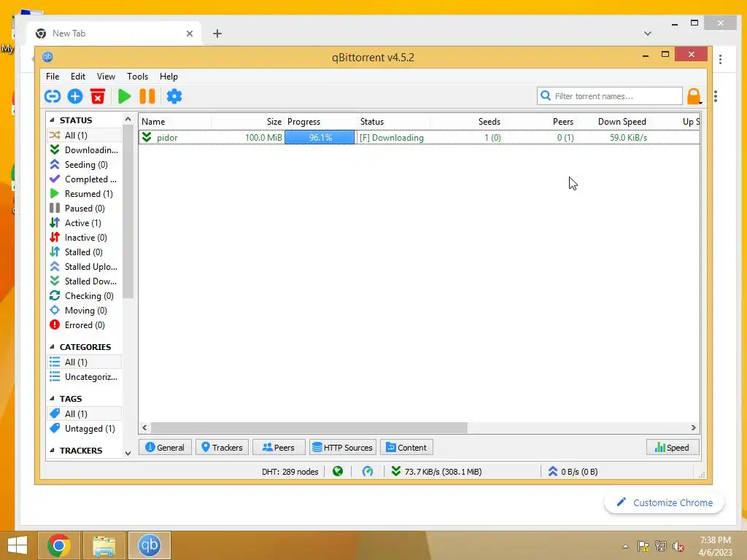Screen dimensions: 747x560
Task: Switch to the Trackers tab
Action: 222,447
